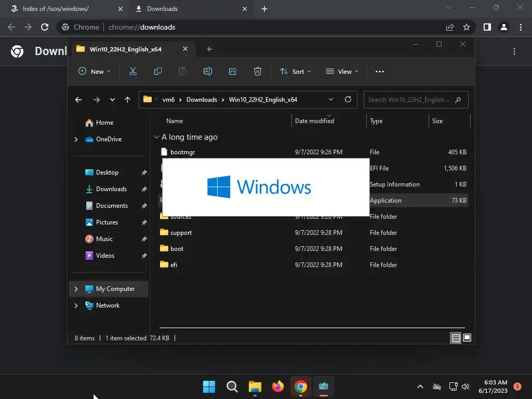Click the Chrome share page icon
532x399 pixels.
tap(450, 27)
